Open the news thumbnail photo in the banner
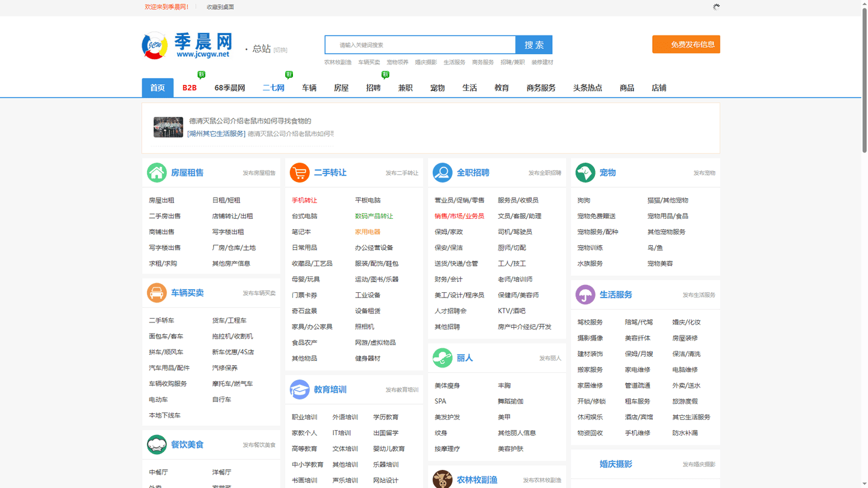Image resolution: width=868 pixels, height=488 pixels. tap(168, 127)
